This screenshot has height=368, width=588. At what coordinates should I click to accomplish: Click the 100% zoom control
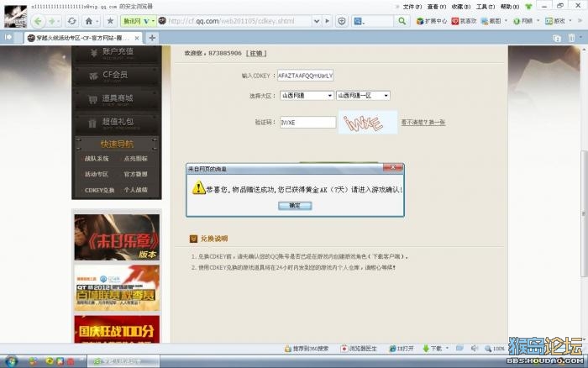pos(495,349)
